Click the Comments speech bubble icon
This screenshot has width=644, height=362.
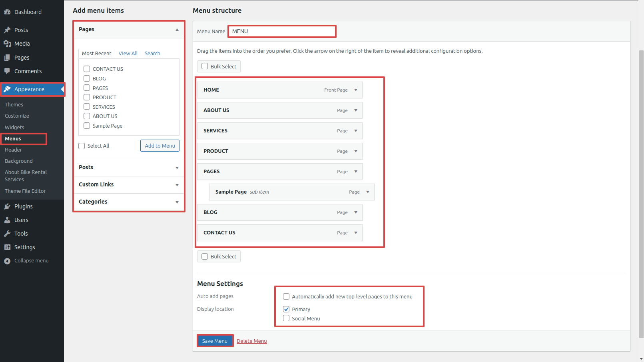coord(7,71)
